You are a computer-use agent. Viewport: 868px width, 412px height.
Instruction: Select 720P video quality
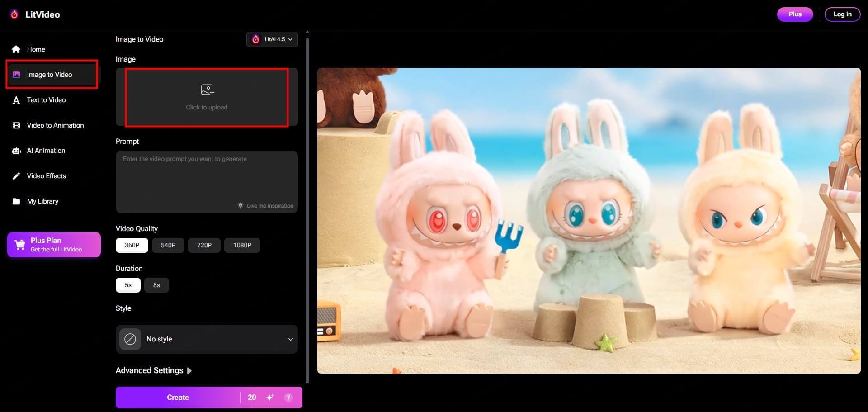[204, 245]
